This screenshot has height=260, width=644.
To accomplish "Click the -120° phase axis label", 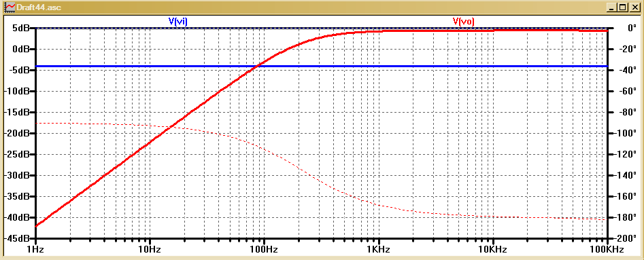I will [x=626, y=155].
